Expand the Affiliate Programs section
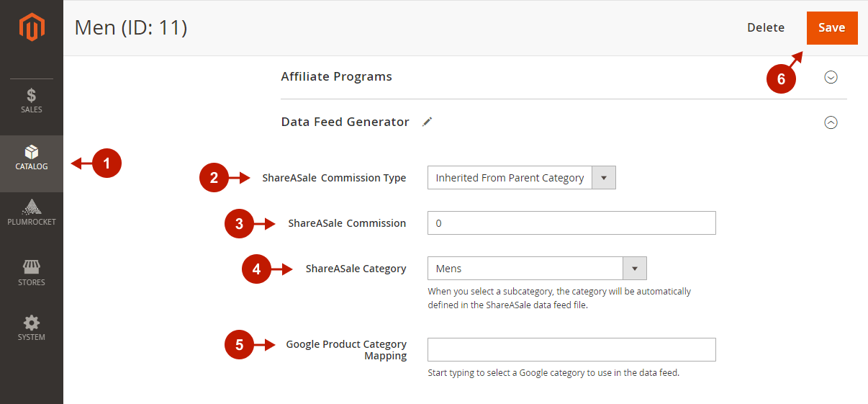The image size is (868, 404). pos(831,77)
